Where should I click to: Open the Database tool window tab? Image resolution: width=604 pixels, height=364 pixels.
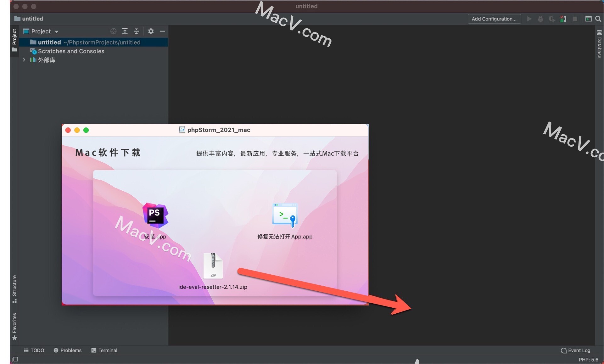point(599,44)
